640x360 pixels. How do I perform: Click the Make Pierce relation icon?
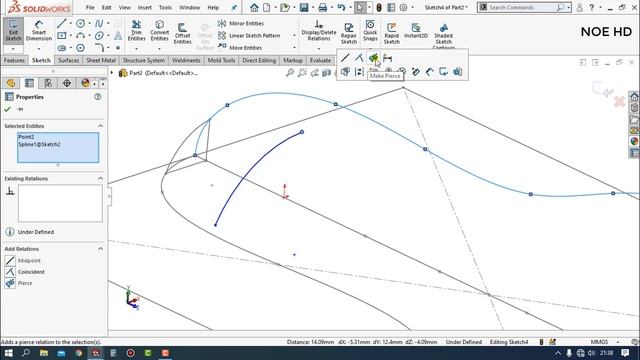coord(373,58)
